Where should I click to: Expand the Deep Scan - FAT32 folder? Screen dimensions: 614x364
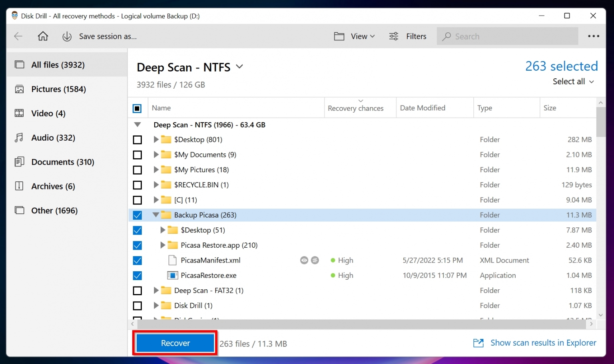155,290
